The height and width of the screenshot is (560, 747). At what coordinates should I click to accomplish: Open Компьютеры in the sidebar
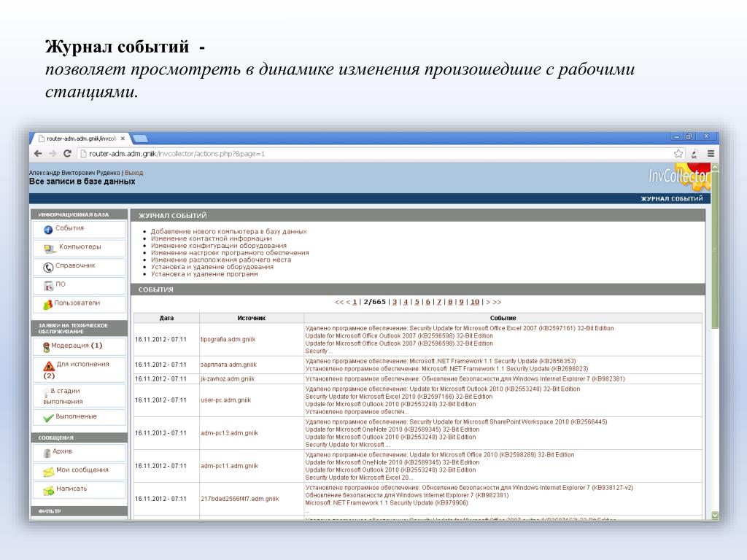[80, 246]
